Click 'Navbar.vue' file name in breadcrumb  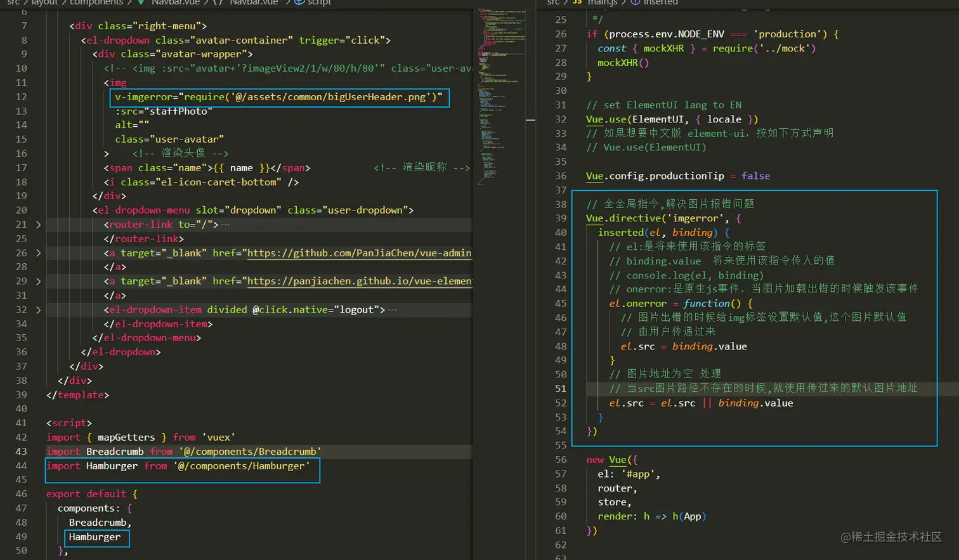tap(175, 3)
